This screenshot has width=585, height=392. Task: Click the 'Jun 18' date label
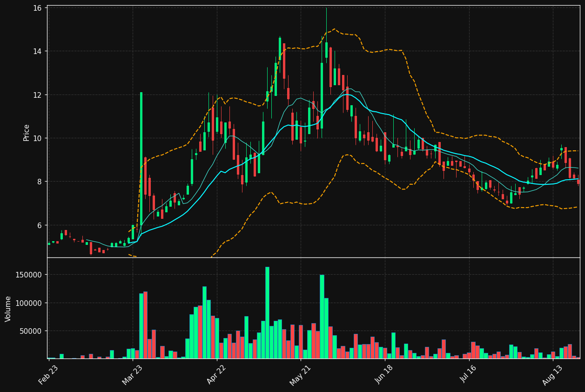tap(384, 375)
